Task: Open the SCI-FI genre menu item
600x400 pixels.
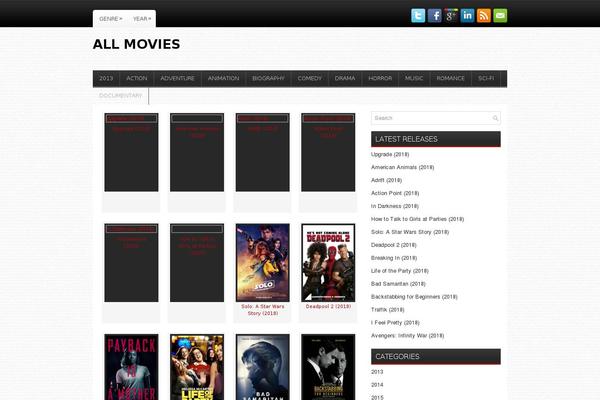Action: tap(486, 78)
